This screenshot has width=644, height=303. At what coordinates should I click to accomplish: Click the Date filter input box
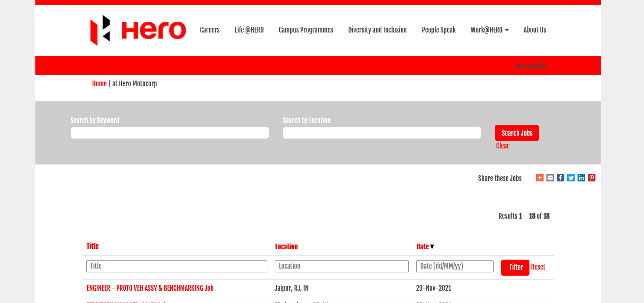pos(454,266)
